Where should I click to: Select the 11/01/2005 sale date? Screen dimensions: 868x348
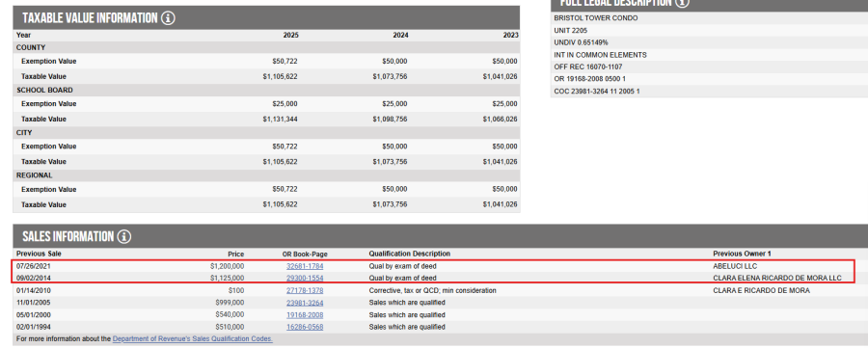33,303
